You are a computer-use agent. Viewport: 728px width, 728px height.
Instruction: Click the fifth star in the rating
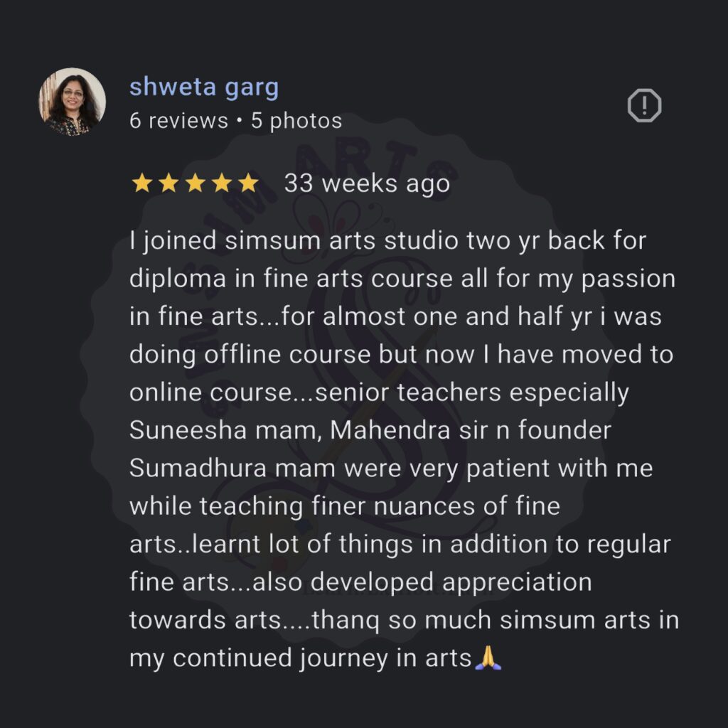coord(248,184)
